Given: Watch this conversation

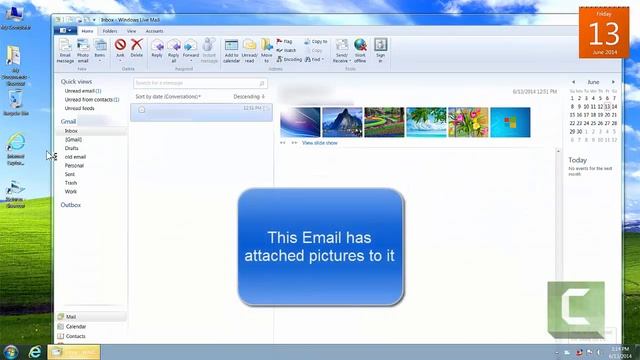Looking at the screenshot, I should pos(287,50).
